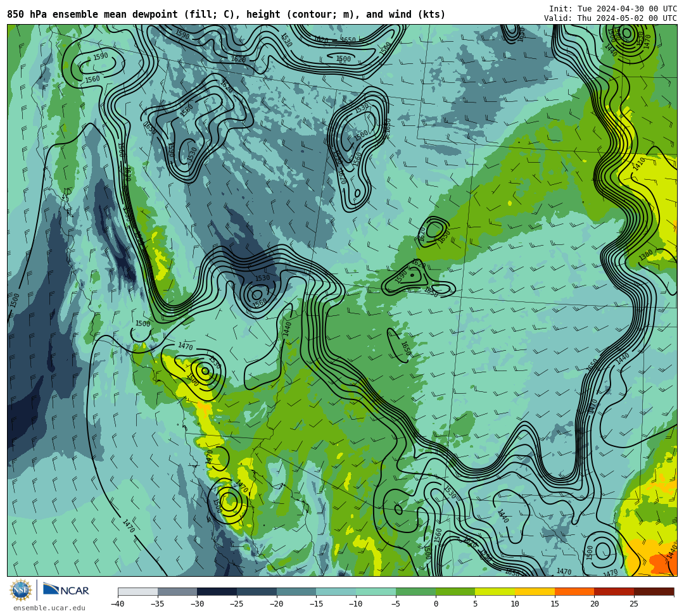This screenshot has height=616, width=684.
Task: Pick the orange 15 to 20 colorbar segment
Action: tap(574, 591)
